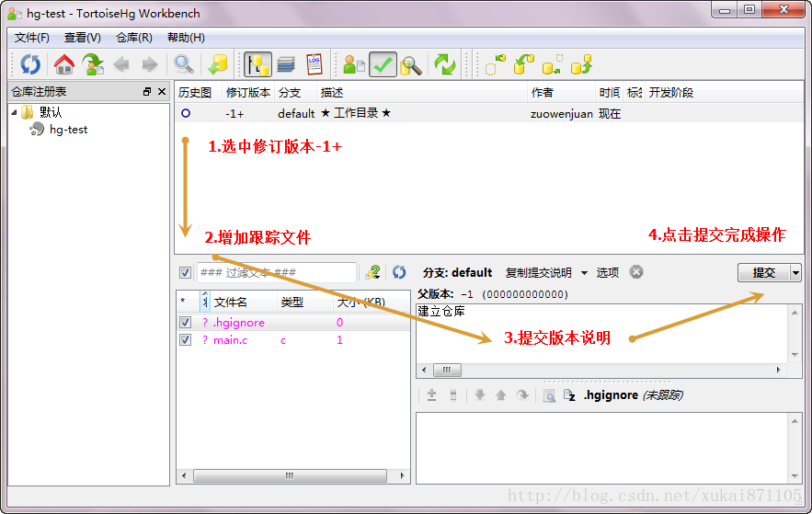
Task: Click the yellow cylinder with green arrow icon
Action: 218,64
